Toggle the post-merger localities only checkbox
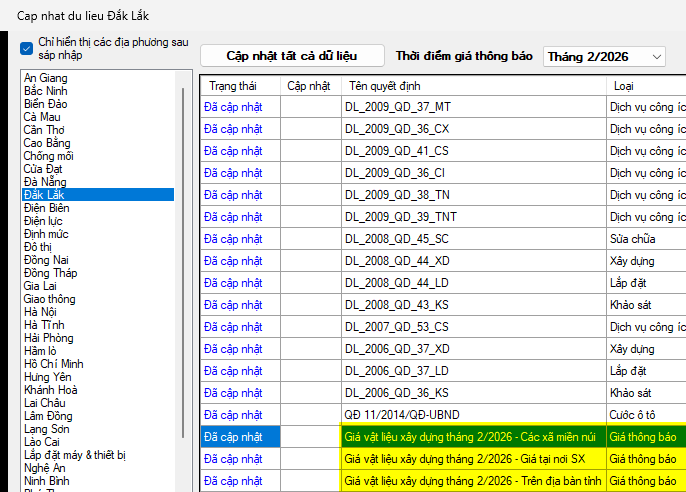This screenshot has height=492, width=686. click(x=27, y=48)
